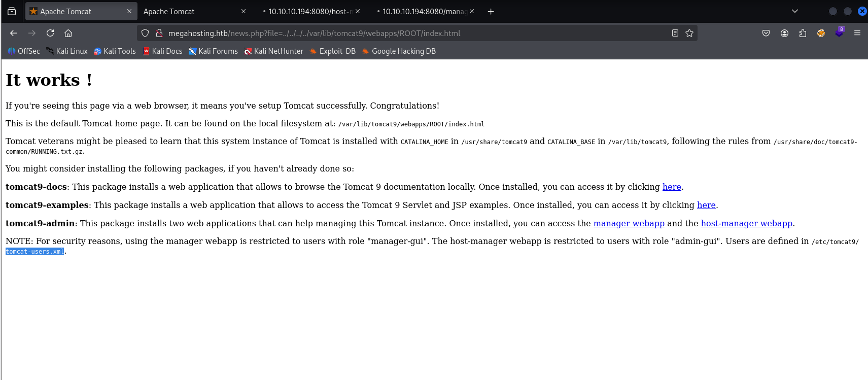
Task: Focus the URL address bar
Action: coord(416,33)
